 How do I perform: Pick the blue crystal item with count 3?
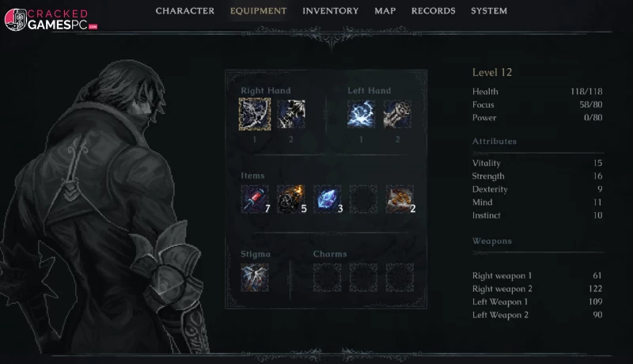point(328,199)
